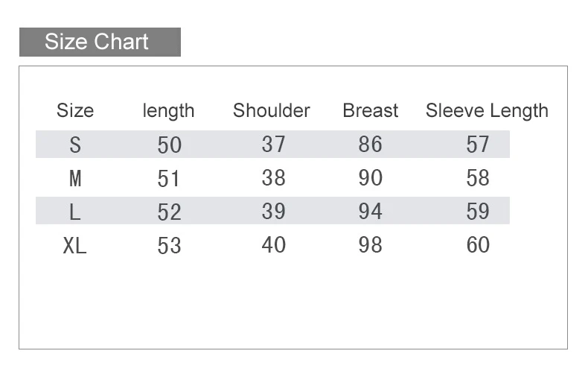Viewport: 588px width, 383px height.
Task: Select the Shoulder column header
Action: [x=271, y=111]
